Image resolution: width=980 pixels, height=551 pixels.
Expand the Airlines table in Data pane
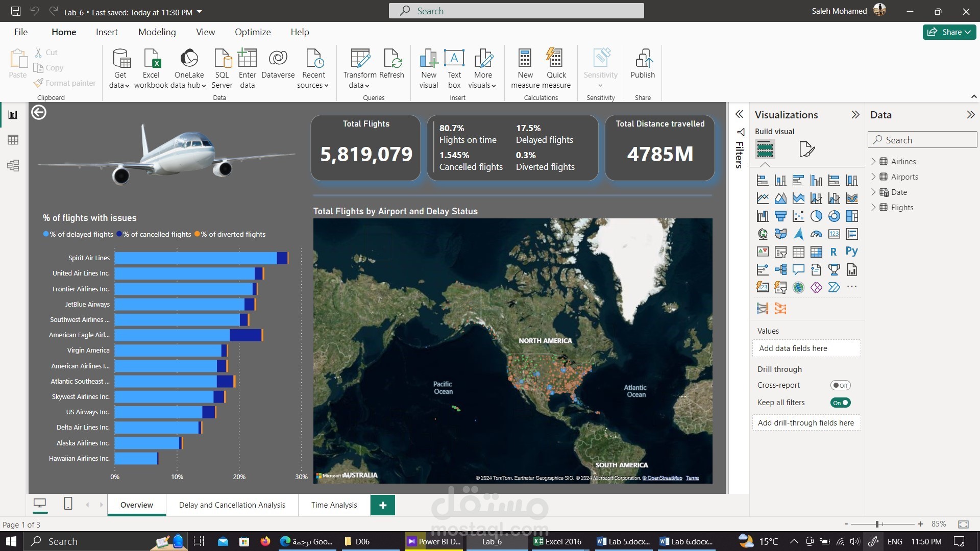click(873, 161)
